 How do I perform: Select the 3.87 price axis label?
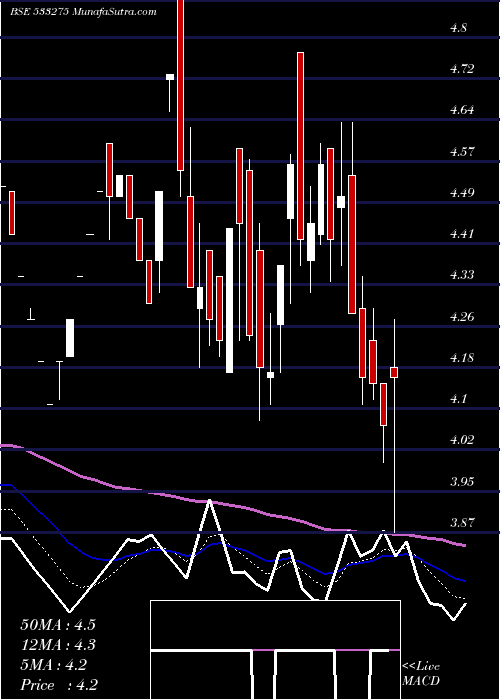point(462,522)
